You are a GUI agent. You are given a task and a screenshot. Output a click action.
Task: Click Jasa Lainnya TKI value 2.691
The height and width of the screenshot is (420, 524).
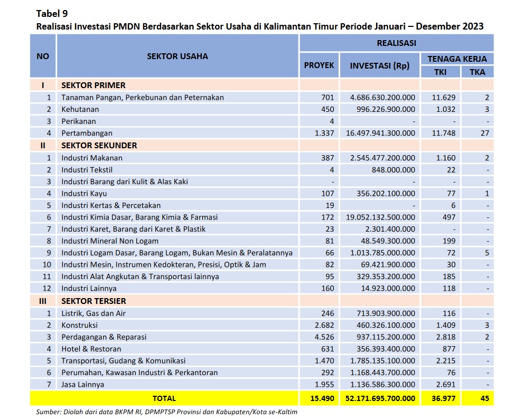click(446, 384)
